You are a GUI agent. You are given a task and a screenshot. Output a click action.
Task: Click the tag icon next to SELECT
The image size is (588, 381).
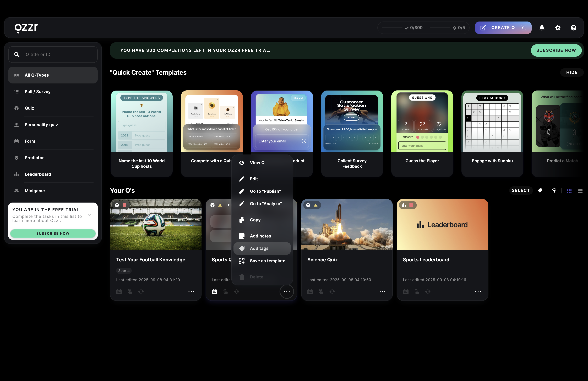point(540,190)
